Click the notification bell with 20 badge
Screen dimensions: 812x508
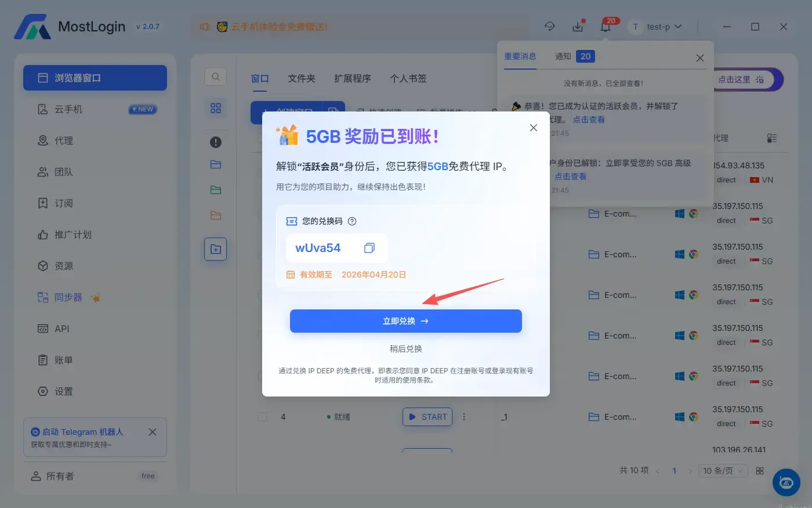(606, 27)
